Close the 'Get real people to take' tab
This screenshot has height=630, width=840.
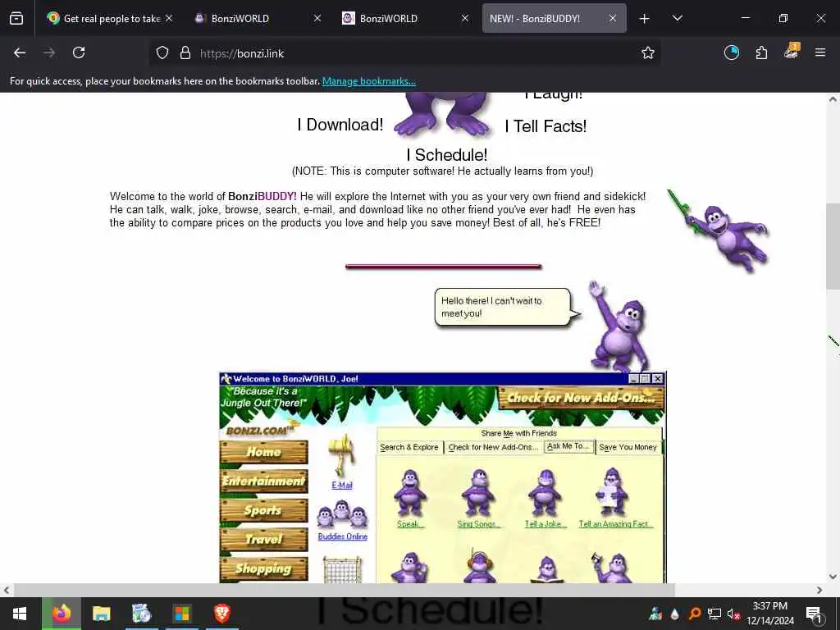(169, 18)
